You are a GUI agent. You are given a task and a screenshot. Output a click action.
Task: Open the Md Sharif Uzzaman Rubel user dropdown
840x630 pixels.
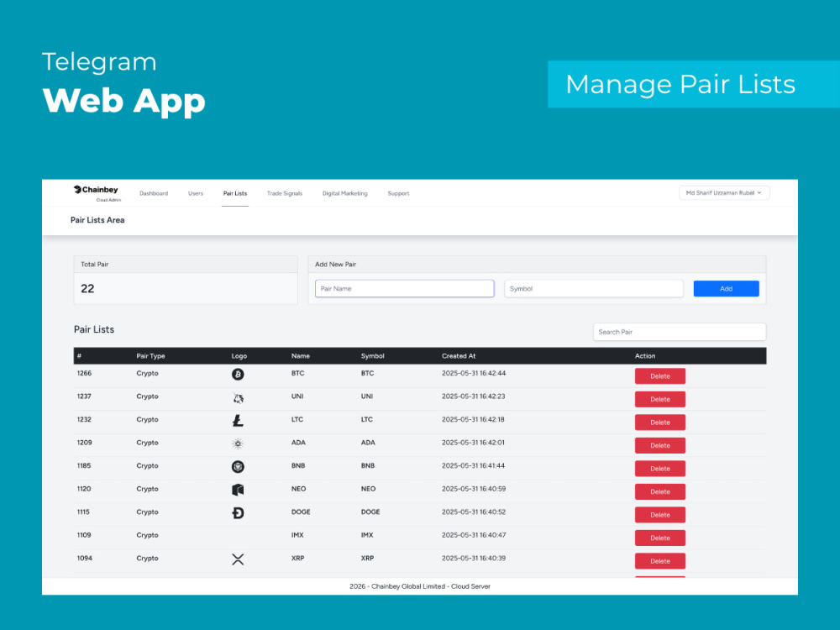point(724,193)
